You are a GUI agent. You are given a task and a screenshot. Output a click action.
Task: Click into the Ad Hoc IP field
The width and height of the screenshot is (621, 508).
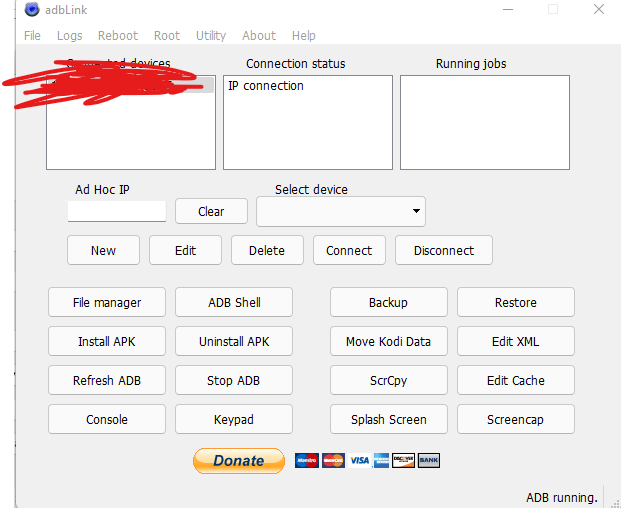117,211
